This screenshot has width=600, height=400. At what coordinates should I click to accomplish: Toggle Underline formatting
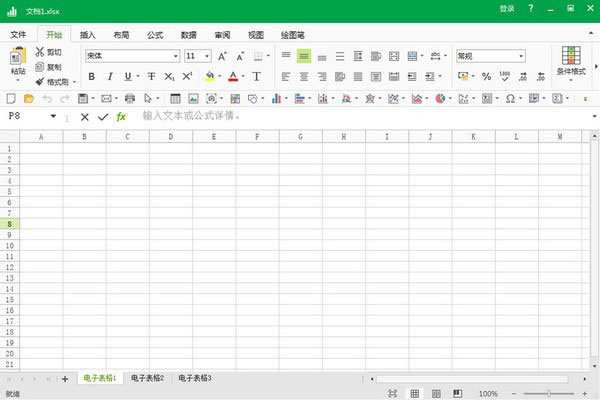pyautogui.click(x=128, y=77)
